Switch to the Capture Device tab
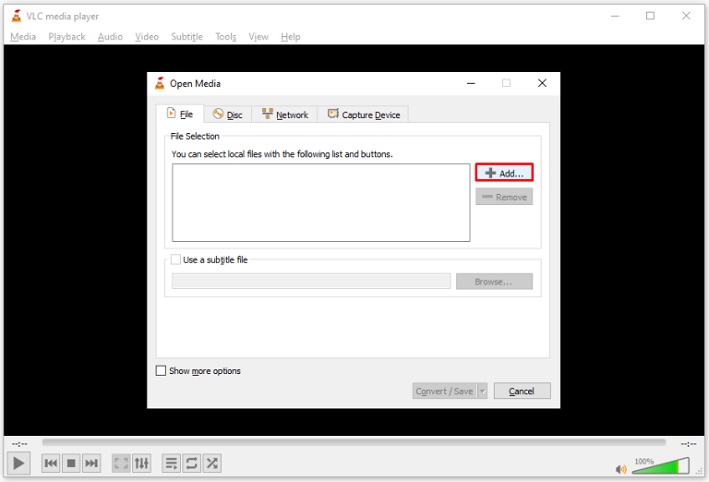709x482 pixels. point(364,114)
